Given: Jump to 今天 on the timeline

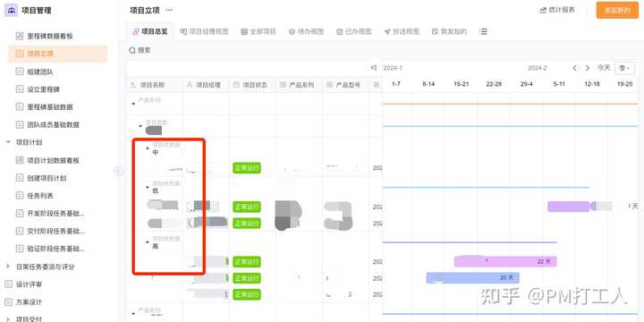Looking at the screenshot, I should point(604,68).
